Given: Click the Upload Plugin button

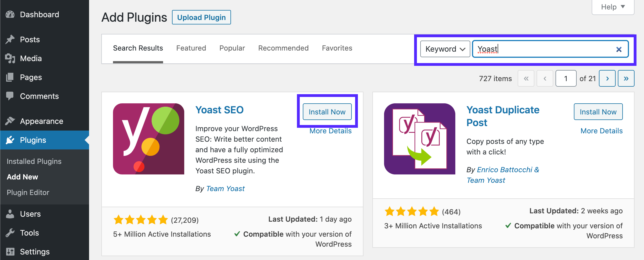Looking at the screenshot, I should pos(201,17).
